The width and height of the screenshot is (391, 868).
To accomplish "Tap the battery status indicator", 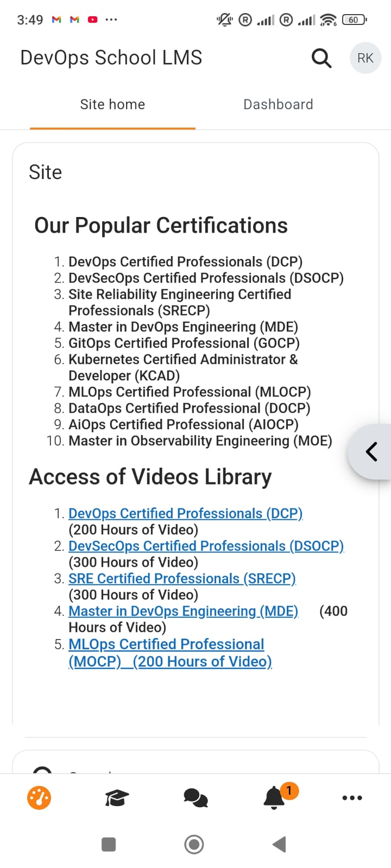I will tap(355, 20).
